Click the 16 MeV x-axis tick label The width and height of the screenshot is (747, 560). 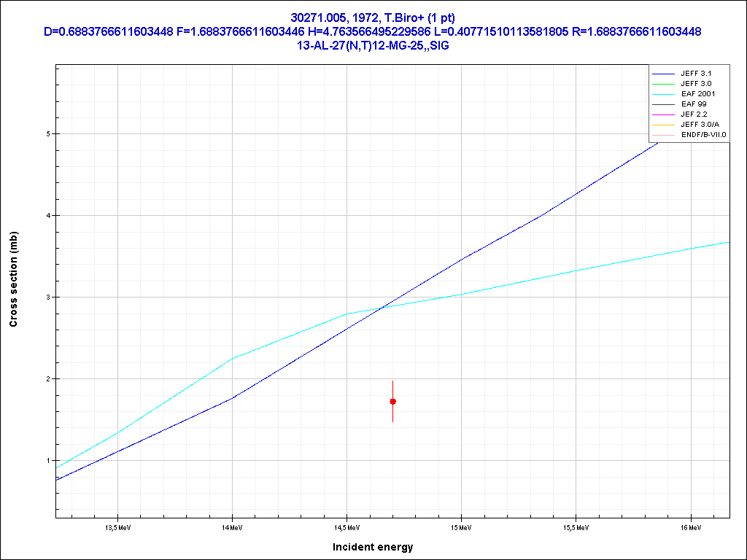[x=690, y=526]
